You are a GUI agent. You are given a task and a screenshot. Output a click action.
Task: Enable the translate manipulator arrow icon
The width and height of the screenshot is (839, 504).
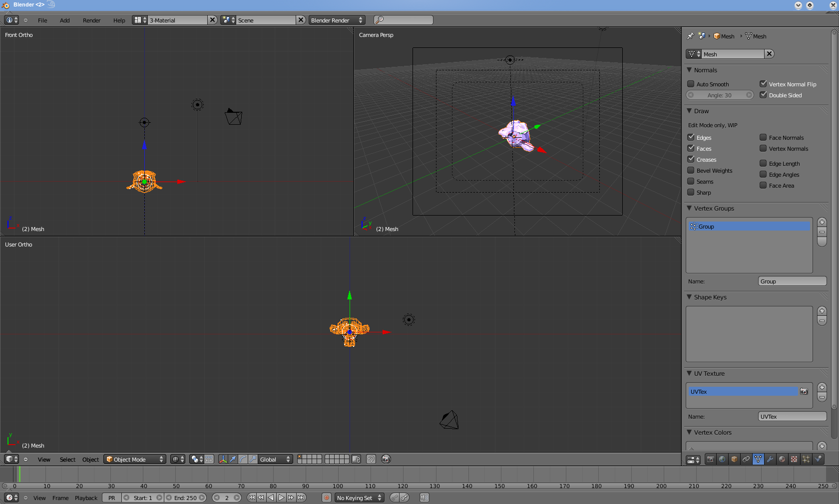[x=233, y=459]
